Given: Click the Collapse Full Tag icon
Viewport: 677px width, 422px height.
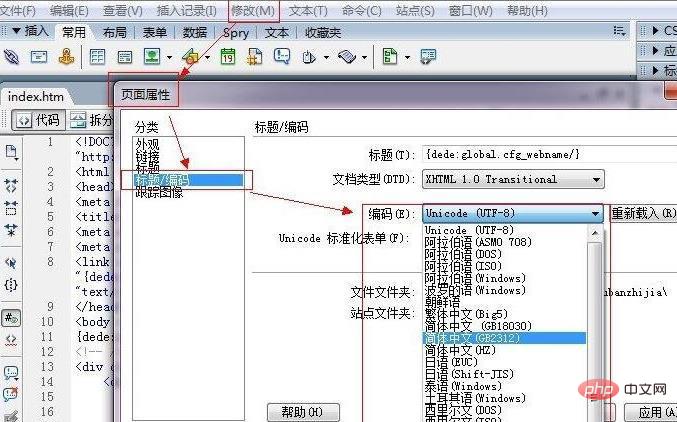Looking at the screenshot, I should (x=11, y=186).
